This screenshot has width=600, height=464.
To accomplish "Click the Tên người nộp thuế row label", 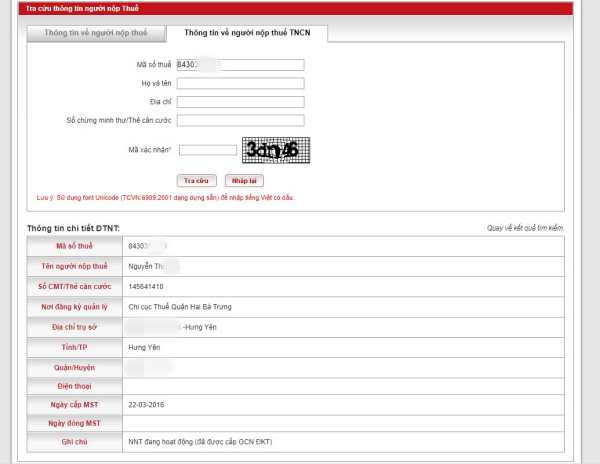I will [x=74, y=266].
